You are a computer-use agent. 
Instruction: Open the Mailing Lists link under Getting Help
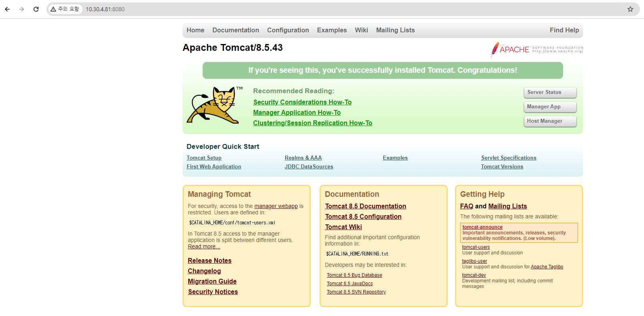point(507,206)
